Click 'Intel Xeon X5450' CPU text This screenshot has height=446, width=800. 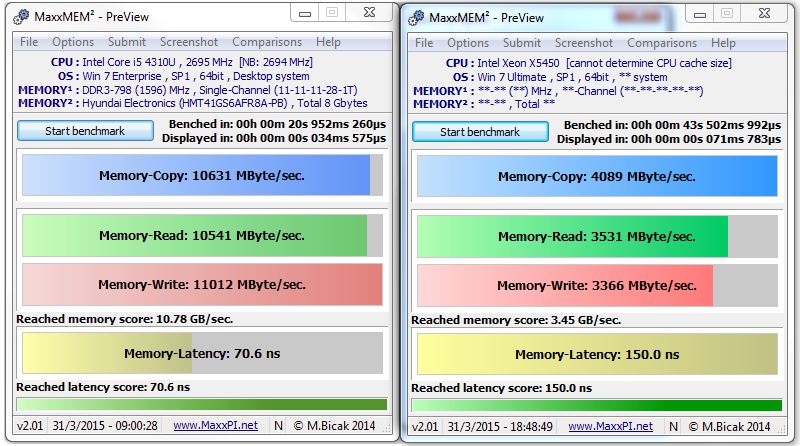pos(518,63)
